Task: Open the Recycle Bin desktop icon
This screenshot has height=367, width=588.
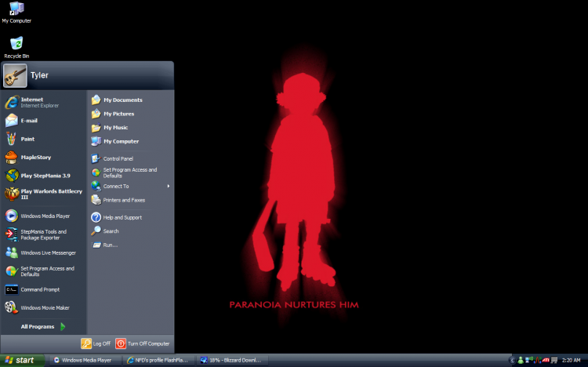Action: pos(16,45)
